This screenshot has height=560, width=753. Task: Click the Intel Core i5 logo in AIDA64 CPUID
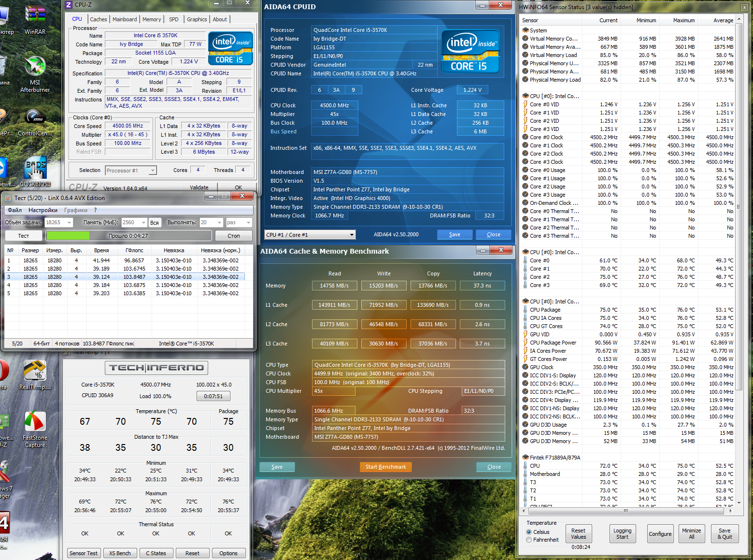[470, 51]
